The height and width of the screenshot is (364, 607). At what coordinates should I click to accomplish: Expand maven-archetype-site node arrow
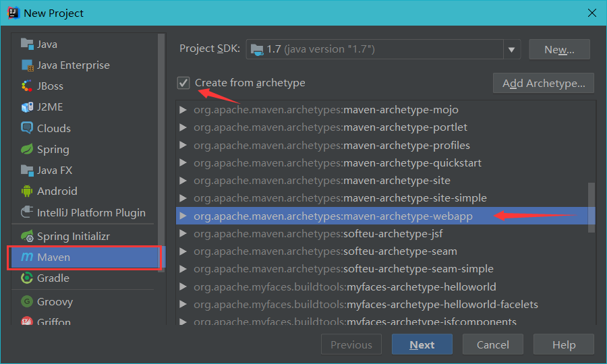click(x=183, y=181)
